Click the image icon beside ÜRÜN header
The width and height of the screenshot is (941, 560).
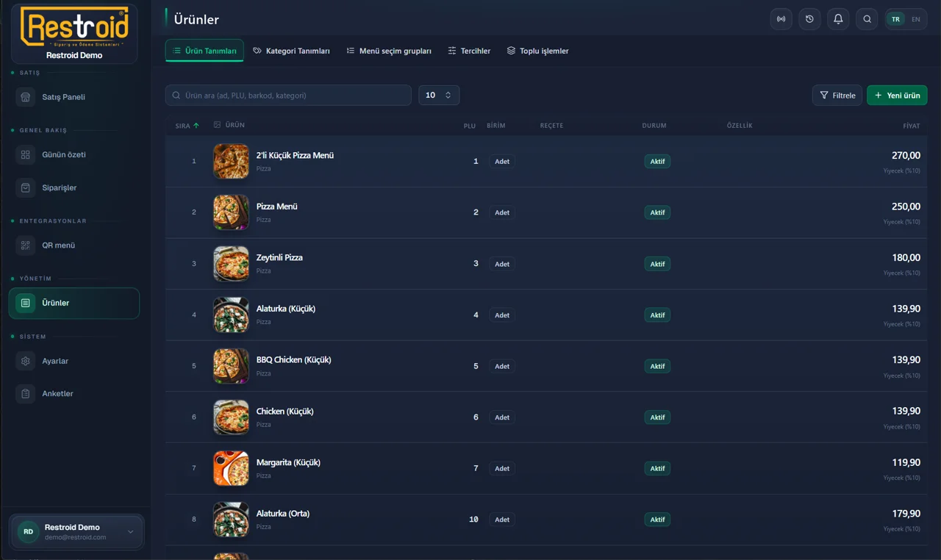click(217, 125)
